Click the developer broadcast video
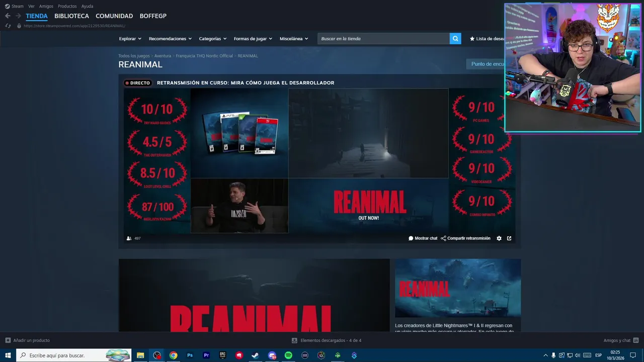 coord(319,161)
